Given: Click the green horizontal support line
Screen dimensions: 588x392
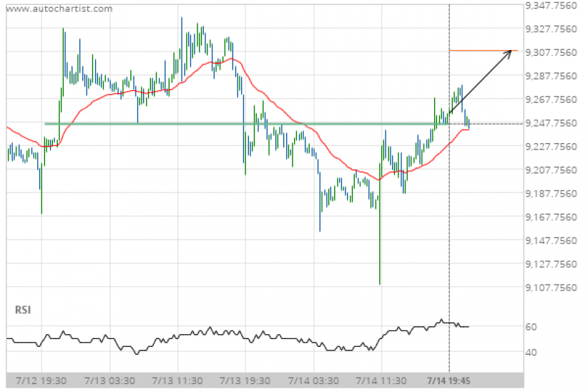Looking at the screenshot, I should [246, 124].
